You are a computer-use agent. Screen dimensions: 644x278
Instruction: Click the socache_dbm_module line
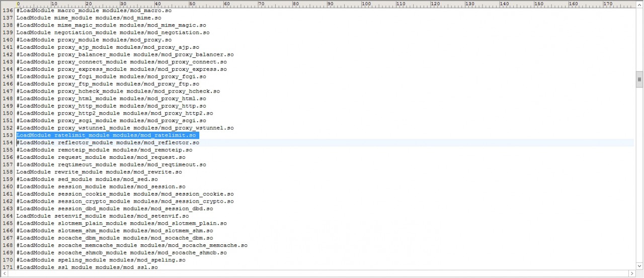(x=115, y=238)
